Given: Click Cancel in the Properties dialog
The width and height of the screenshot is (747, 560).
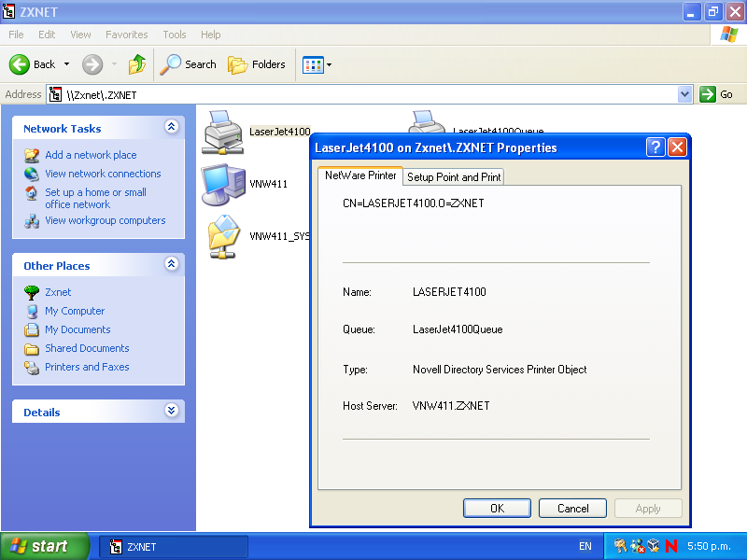Looking at the screenshot, I should point(572,508).
